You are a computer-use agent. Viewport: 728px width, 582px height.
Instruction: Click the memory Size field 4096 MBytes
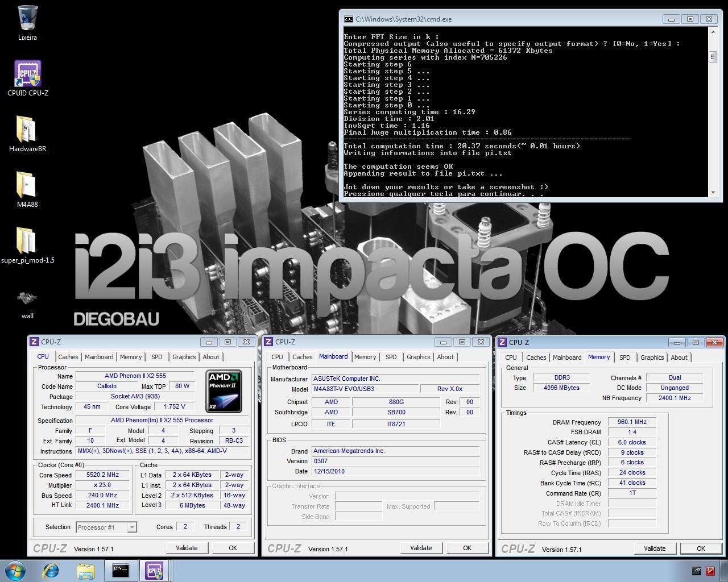click(561, 388)
